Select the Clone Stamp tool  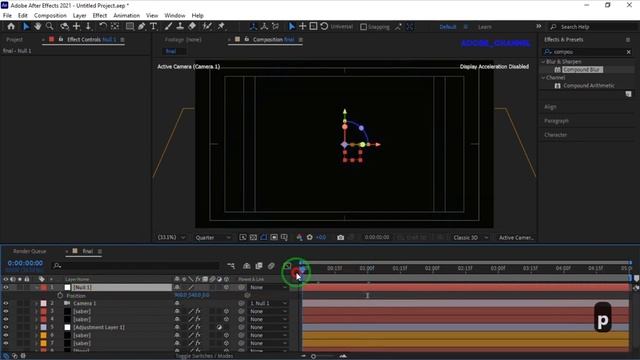pyautogui.click(x=180, y=27)
